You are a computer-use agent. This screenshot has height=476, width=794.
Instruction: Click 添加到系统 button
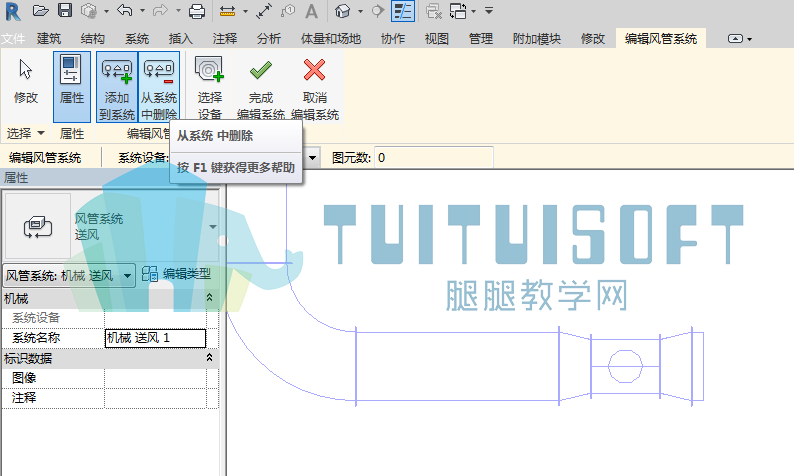pyautogui.click(x=117, y=86)
